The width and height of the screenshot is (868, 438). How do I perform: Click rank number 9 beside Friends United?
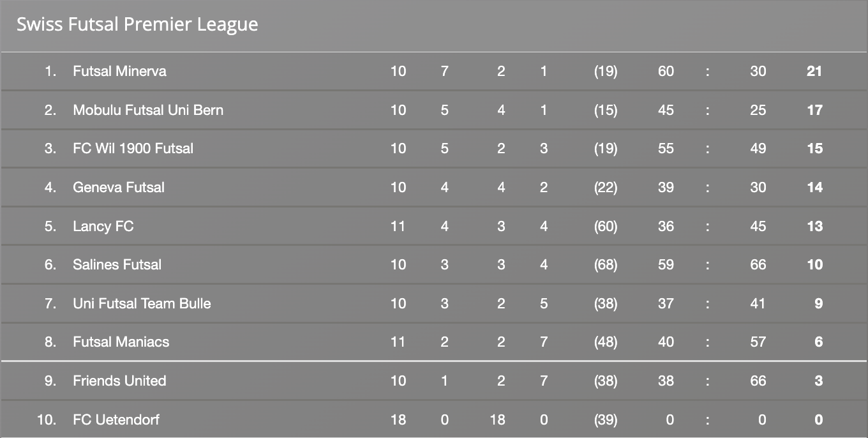[51, 381]
